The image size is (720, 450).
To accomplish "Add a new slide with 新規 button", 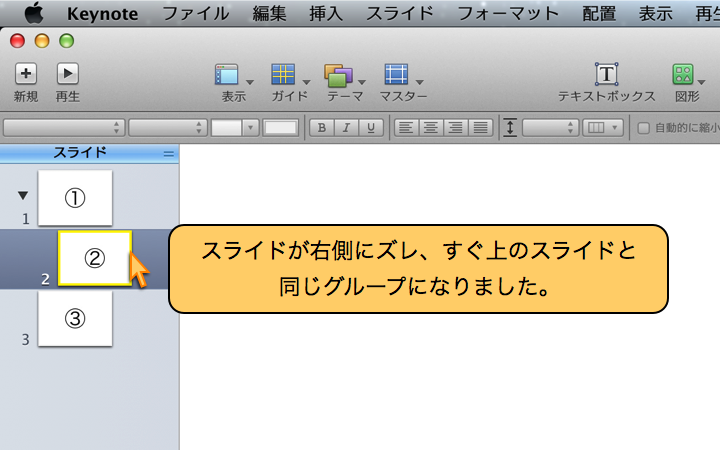I will click(x=26, y=73).
